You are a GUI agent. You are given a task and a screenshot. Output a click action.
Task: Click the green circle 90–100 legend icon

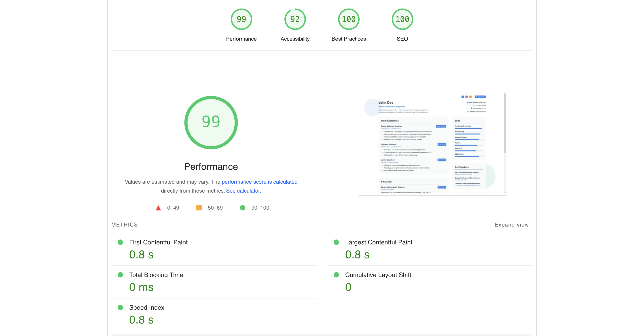[242, 208]
